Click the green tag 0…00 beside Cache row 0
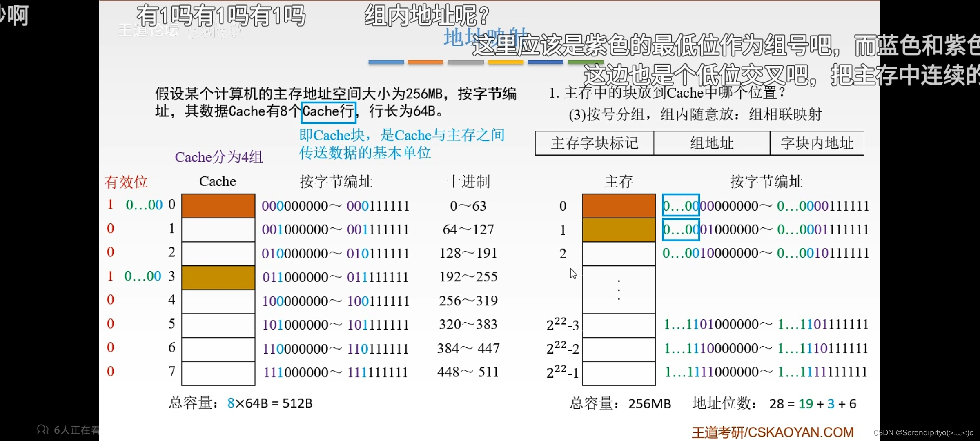Viewport: 980px width, 441px height. coord(144,205)
